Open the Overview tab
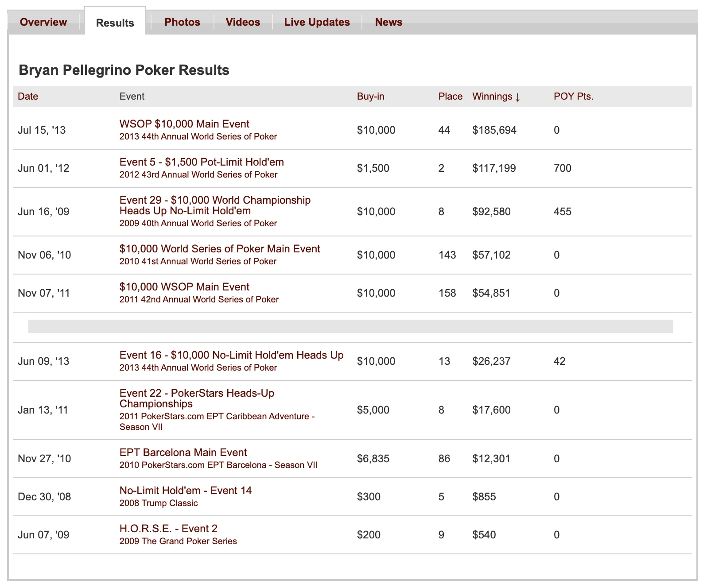This screenshot has width=707, height=588. tap(43, 22)
